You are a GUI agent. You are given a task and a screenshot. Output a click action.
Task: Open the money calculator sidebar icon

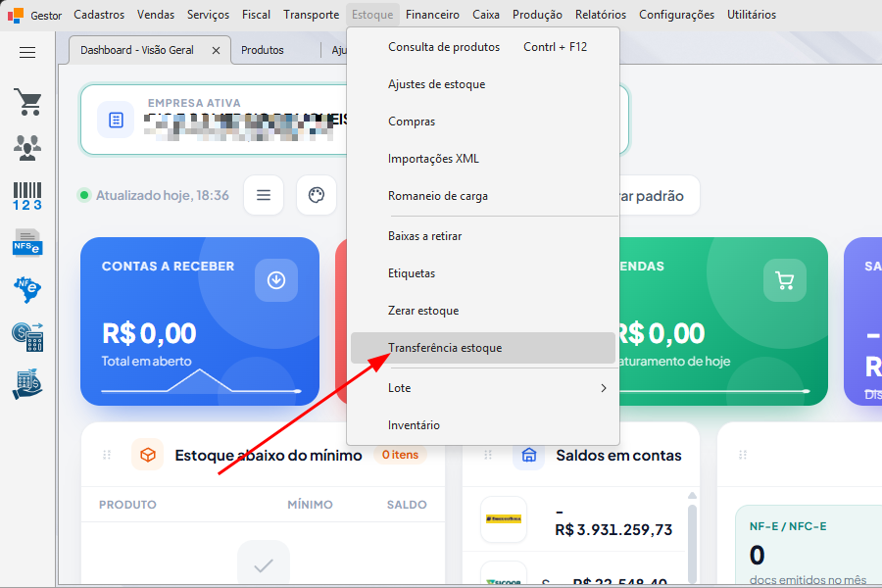click(27, 337)
